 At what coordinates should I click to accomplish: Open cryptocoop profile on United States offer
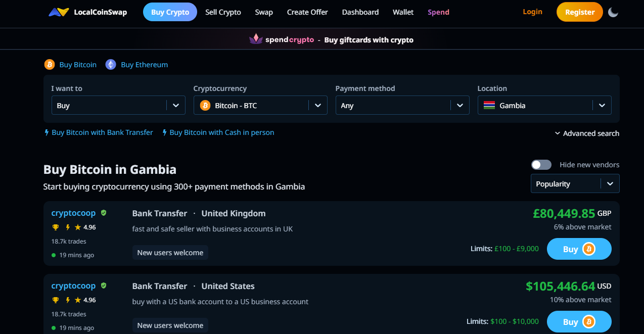(73, 285)
